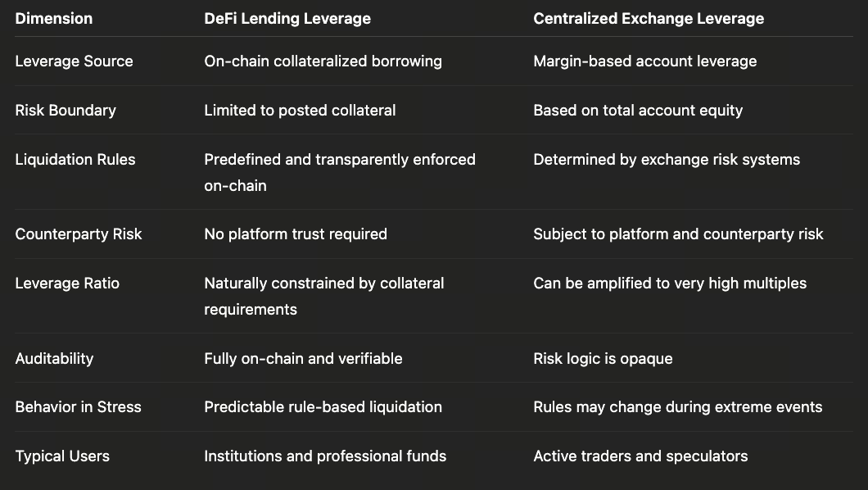This screenshot has width=868, height=490.
Task: Click the Determined by exchange risk systems cell
Action: [667, 159]
